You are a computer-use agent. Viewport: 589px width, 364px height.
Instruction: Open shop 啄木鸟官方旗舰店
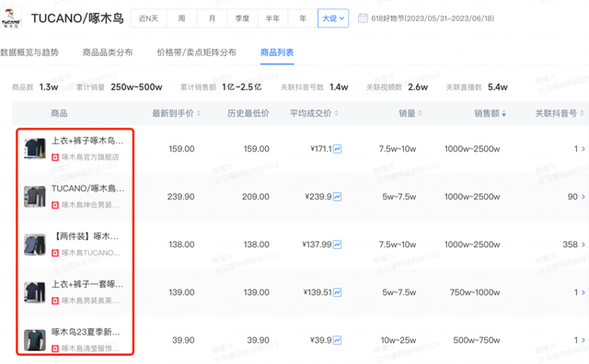[90, 157]
